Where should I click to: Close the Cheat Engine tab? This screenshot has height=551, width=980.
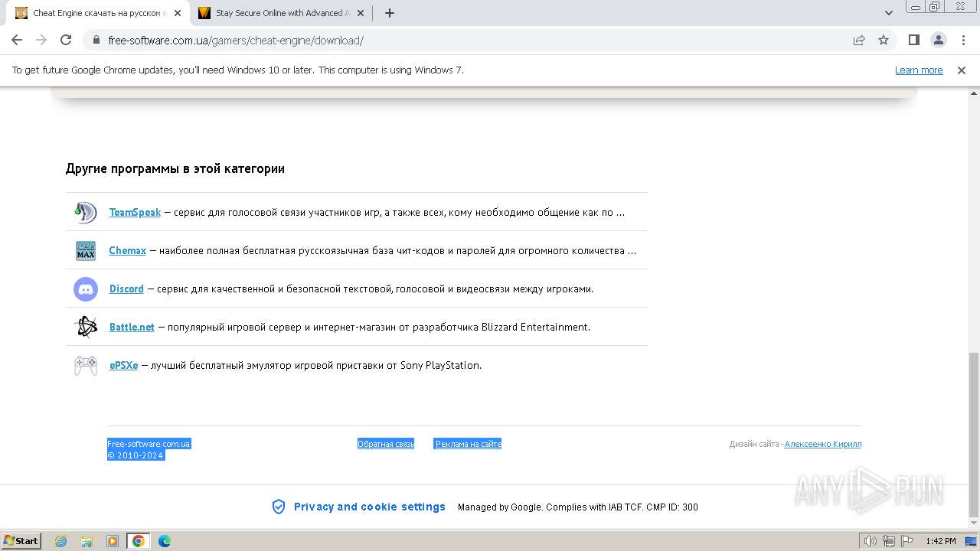[177, 13]
